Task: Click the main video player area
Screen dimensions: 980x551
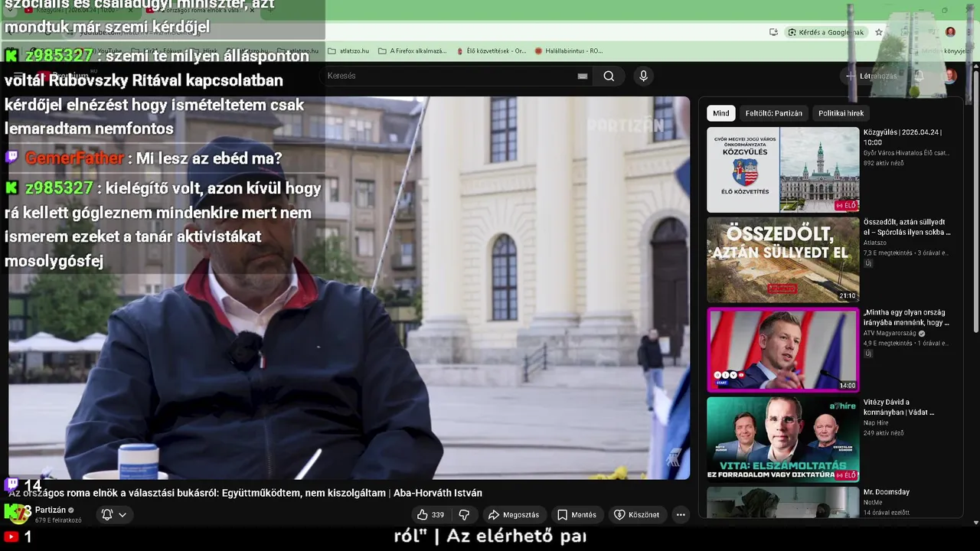Action: click(x=349, y=288)
